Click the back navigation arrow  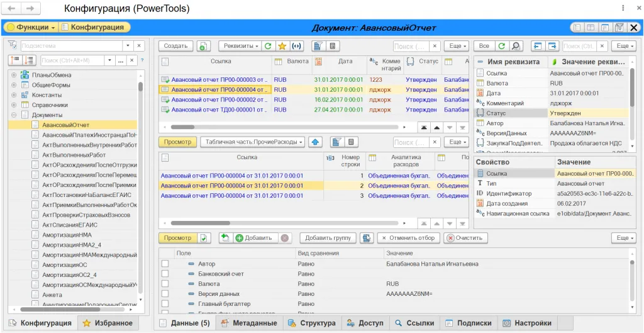coord(13,9)
